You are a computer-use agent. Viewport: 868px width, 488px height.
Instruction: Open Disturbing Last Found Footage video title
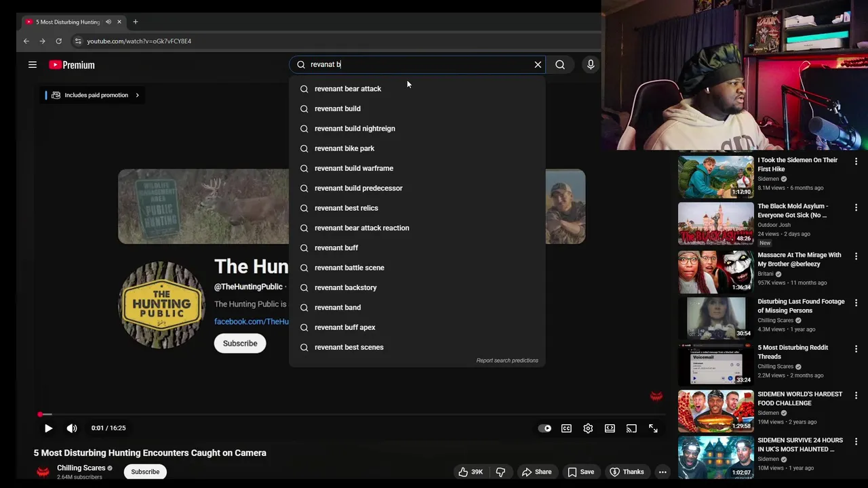(801, 306)
